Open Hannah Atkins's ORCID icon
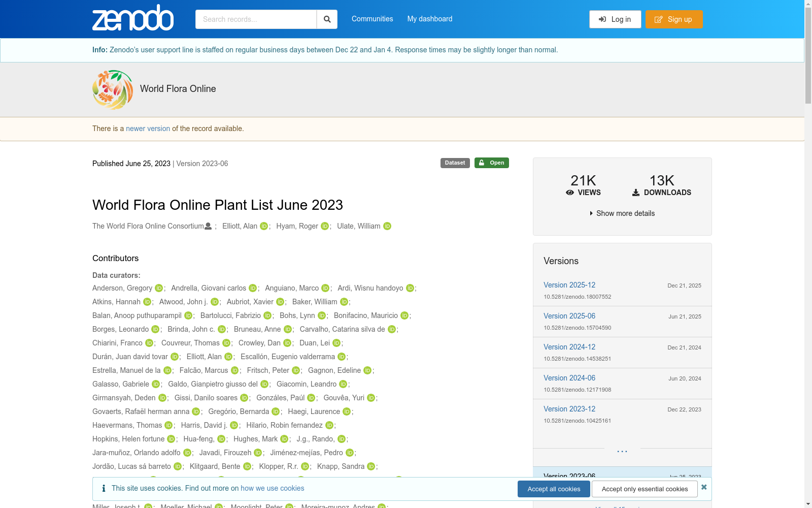 pyautogui.click(x=147, y=302)
